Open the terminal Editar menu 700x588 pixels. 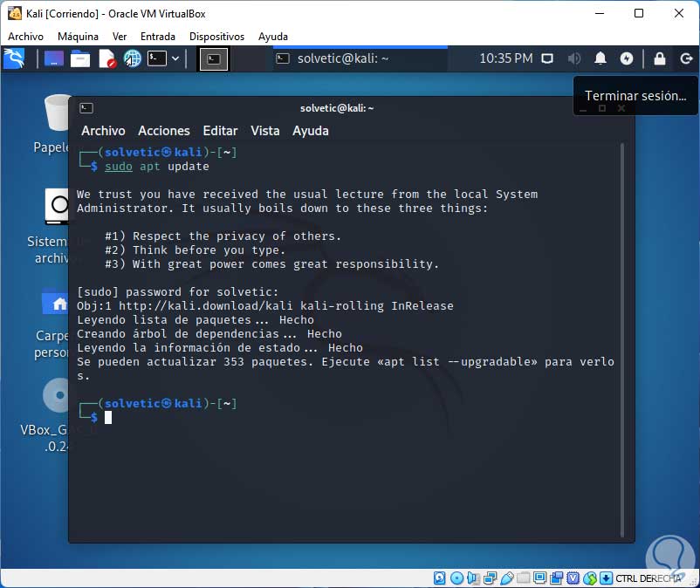coord(220,131)
